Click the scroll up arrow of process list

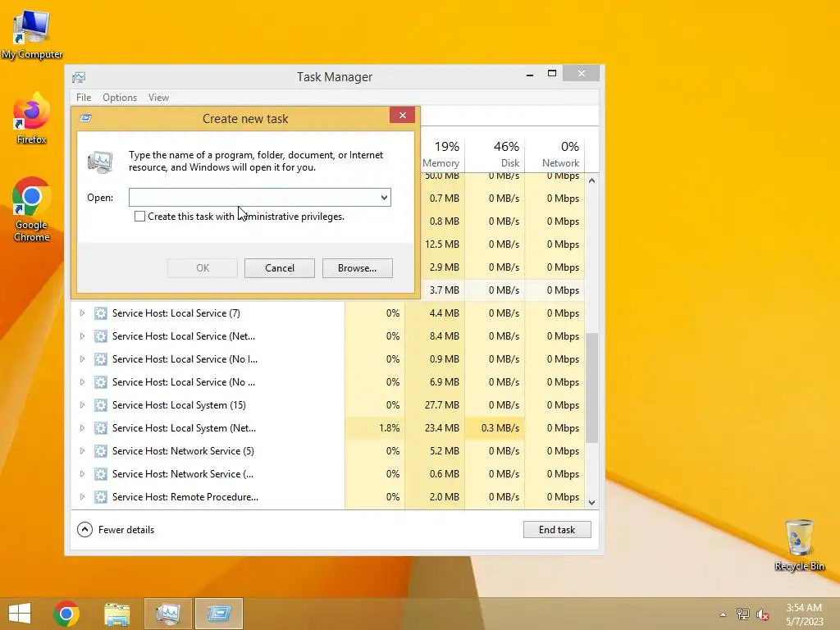(x=591, y=181)
